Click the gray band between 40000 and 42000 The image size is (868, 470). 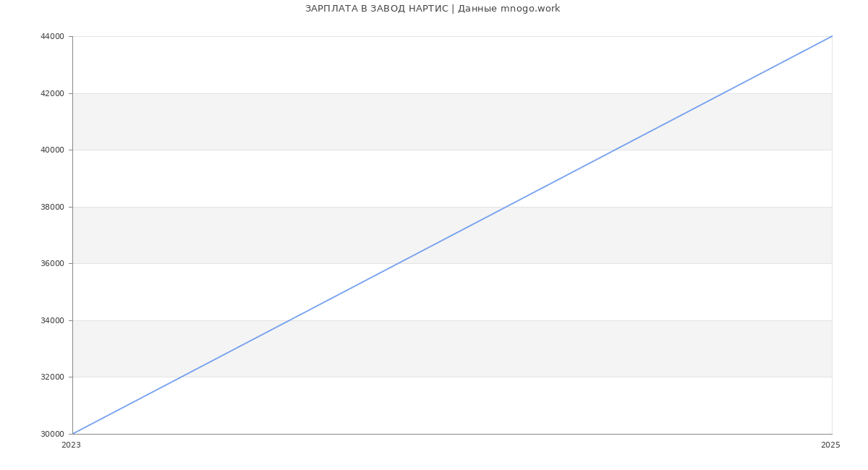[x=289, y=121]
